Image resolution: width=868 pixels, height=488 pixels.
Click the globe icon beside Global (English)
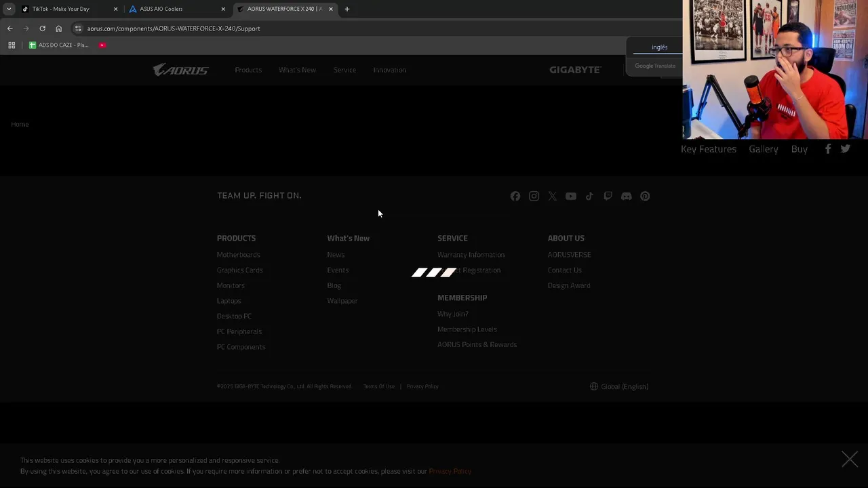click(594, 386)
